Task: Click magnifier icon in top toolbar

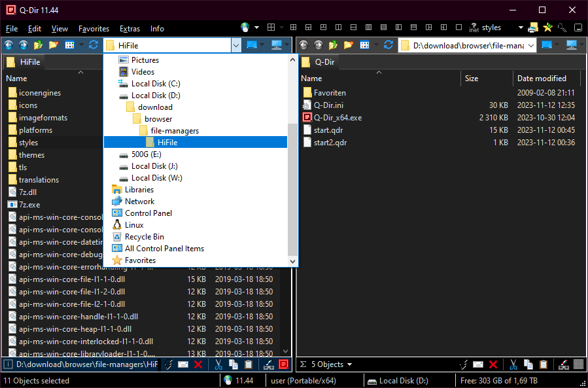Action: pyautogui.click(x=562, y=27)
